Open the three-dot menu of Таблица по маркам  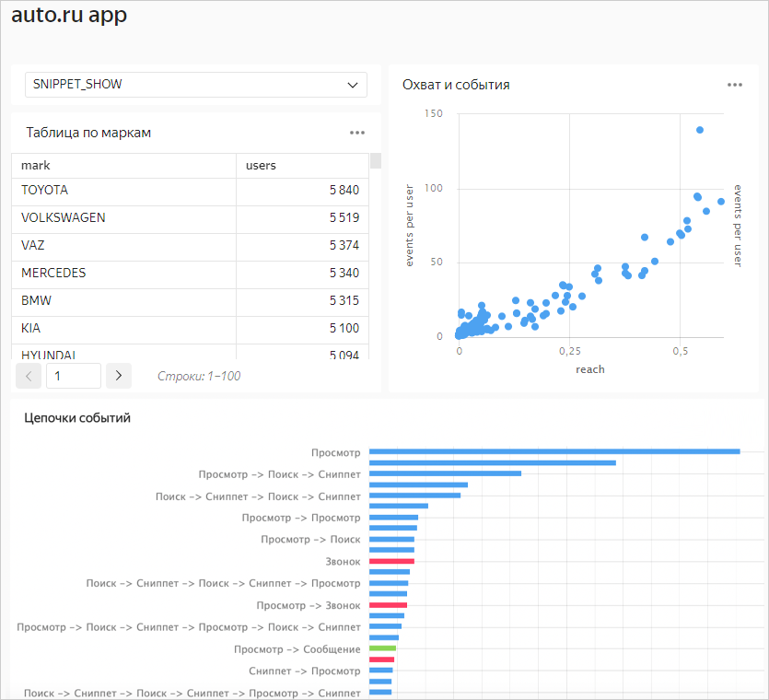pyautogui.click(x=357, y=133)
